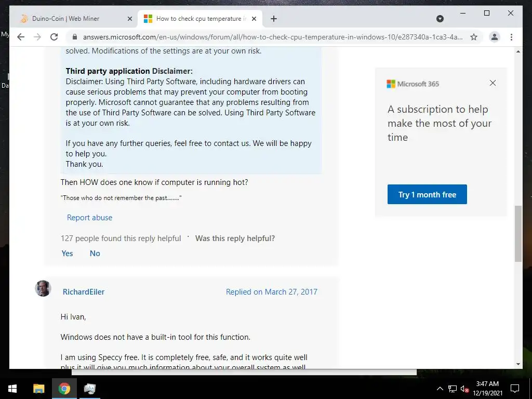Viewport: 532px width, 399px height.
Task: Open the monitor app on taskbar
Action: [90, 389]
